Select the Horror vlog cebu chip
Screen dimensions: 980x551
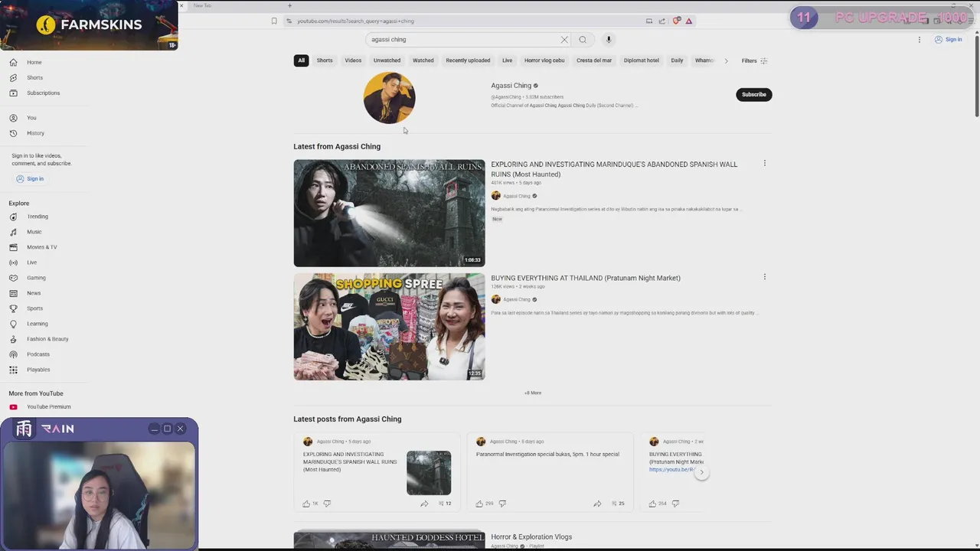[544, 60]
